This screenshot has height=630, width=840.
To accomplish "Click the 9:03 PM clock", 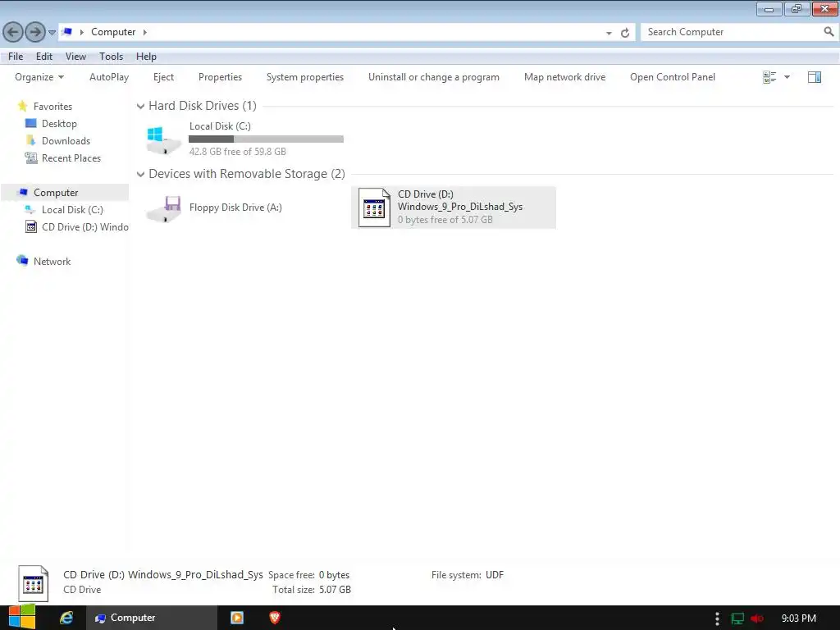I will (798, 619).
